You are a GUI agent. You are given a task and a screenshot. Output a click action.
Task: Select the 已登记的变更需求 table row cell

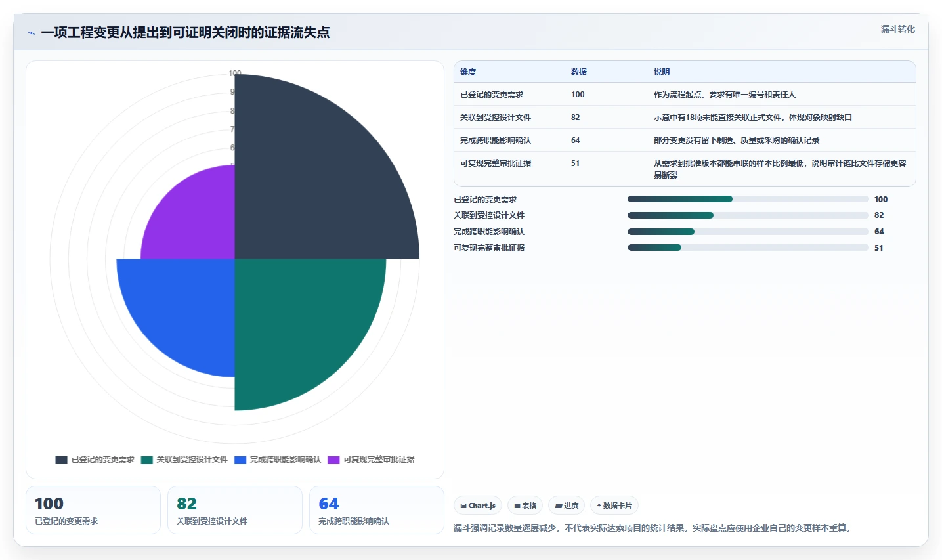(x=492, y=95)
